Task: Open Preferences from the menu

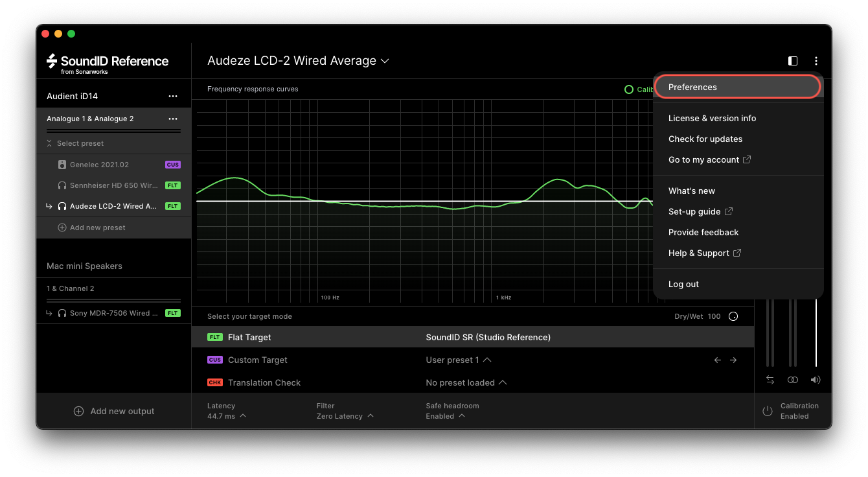Action: (x=738, y=87)
